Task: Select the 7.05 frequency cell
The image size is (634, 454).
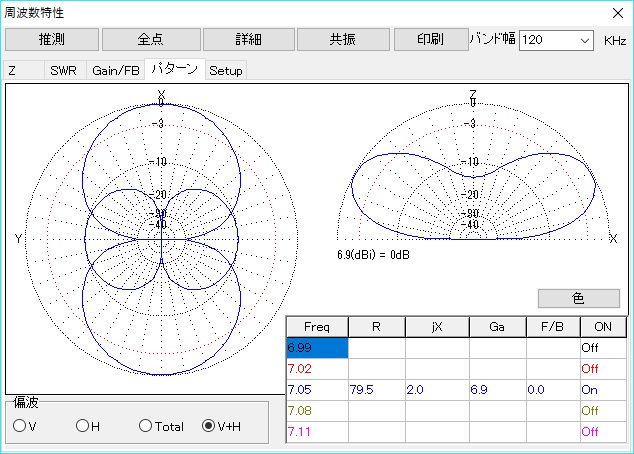Action: pyautogui.click(x=317, y=390)
